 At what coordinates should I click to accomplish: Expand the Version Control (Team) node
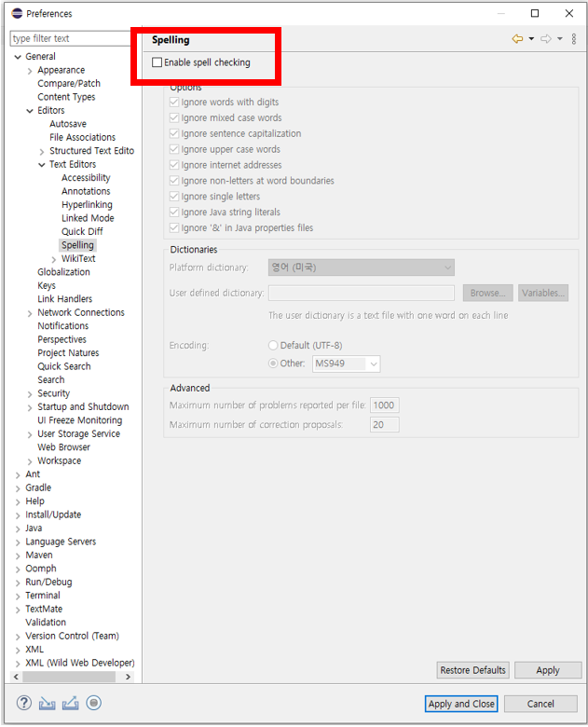pos(18,637)
